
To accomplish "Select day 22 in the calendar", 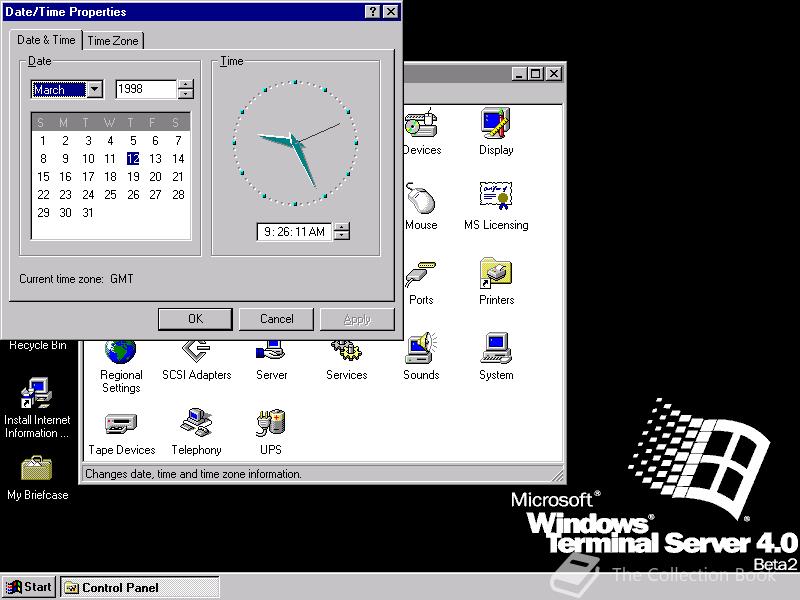I will tap(43, 194).
